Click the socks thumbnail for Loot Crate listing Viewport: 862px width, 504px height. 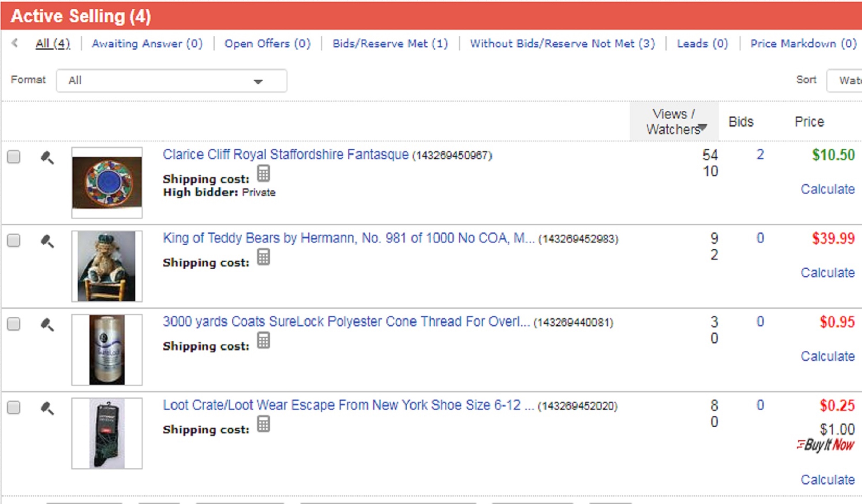(x=107, y=433)
